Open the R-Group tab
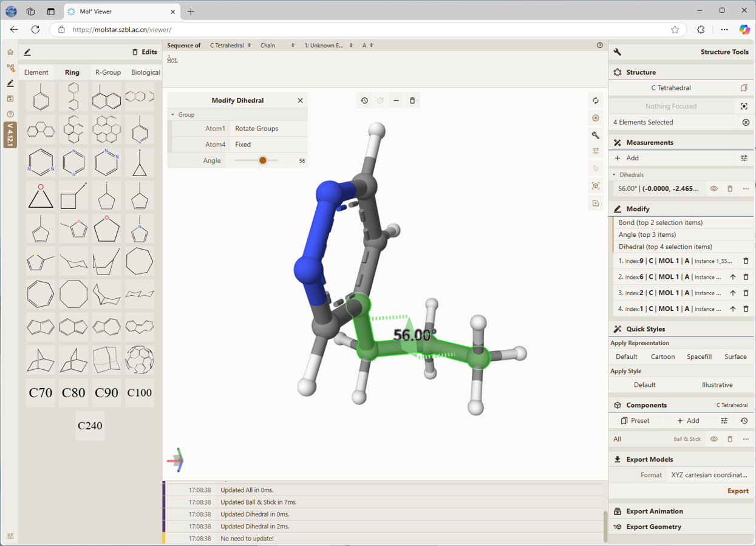Image resolution: width=756 pixels, height=546 pixels. [x=108, y=72]
